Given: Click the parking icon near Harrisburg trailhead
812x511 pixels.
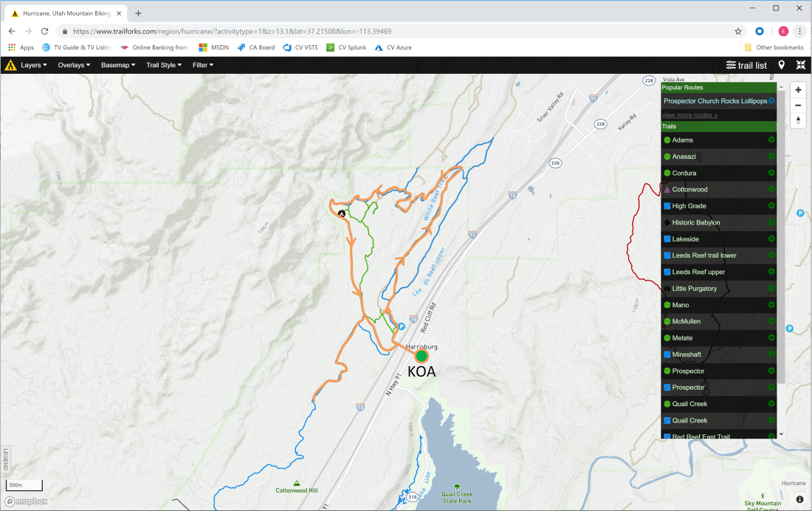Looking at the screenshot, I should point(402,326).
